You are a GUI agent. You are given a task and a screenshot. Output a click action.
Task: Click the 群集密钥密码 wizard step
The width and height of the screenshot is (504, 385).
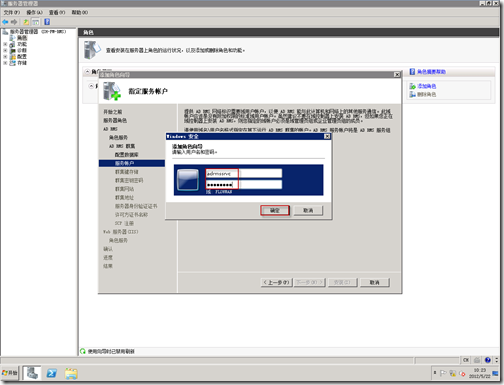click(129, 180)
